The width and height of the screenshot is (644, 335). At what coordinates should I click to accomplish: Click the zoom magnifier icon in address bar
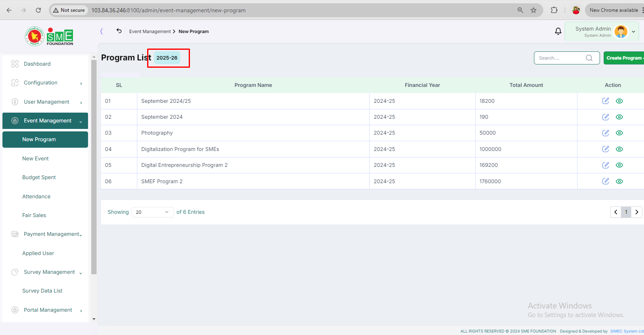coord(520,10)
